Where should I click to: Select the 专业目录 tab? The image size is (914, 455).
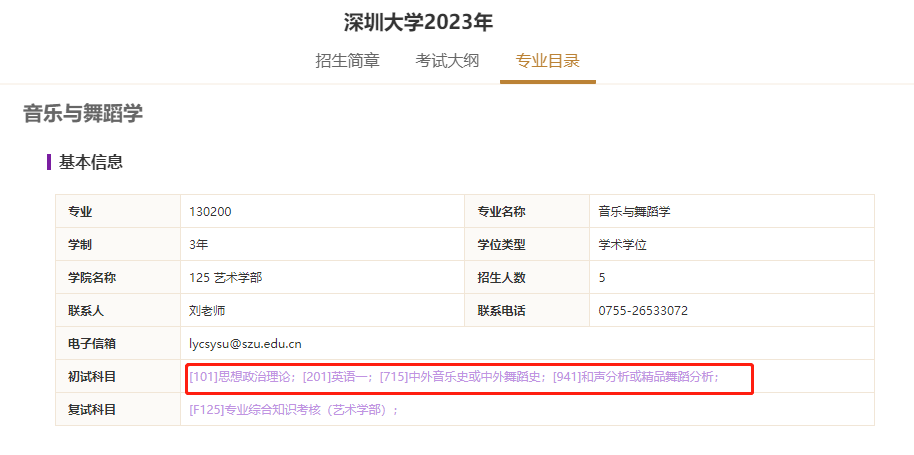point(547,61)
